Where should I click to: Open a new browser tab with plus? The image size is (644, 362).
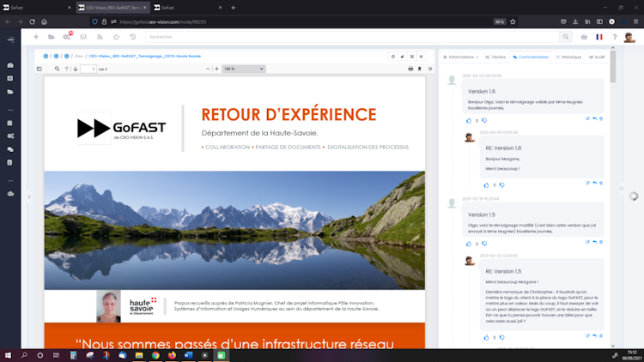[234, 8]
